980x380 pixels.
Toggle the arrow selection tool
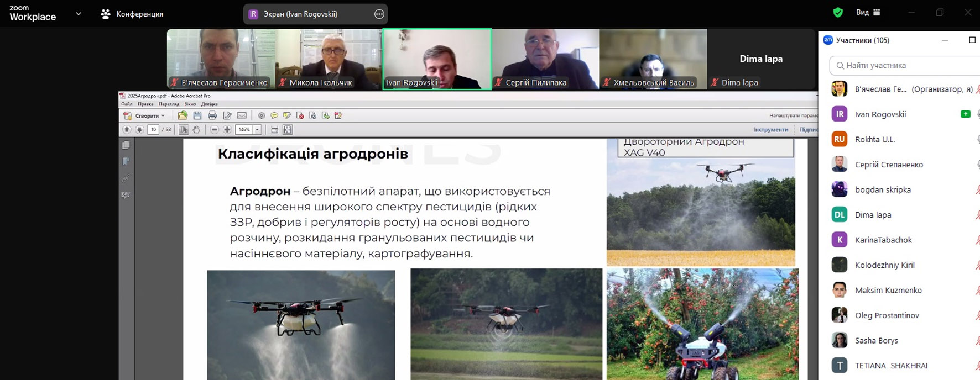click(183, 130)
